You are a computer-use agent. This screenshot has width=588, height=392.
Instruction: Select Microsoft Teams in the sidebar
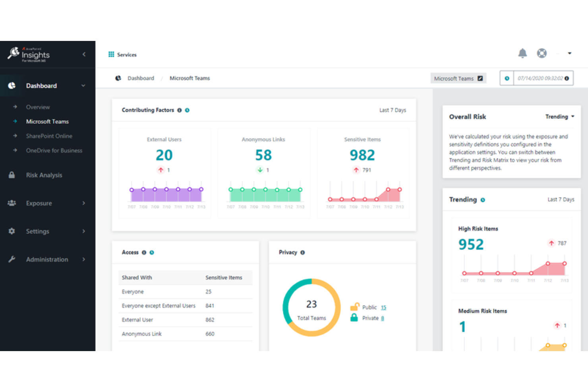click(47, 122)
